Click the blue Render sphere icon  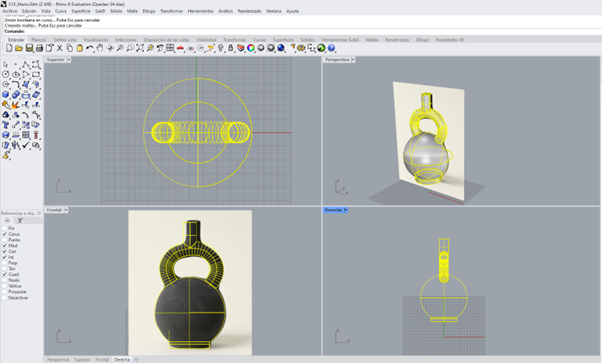(281, 48)
